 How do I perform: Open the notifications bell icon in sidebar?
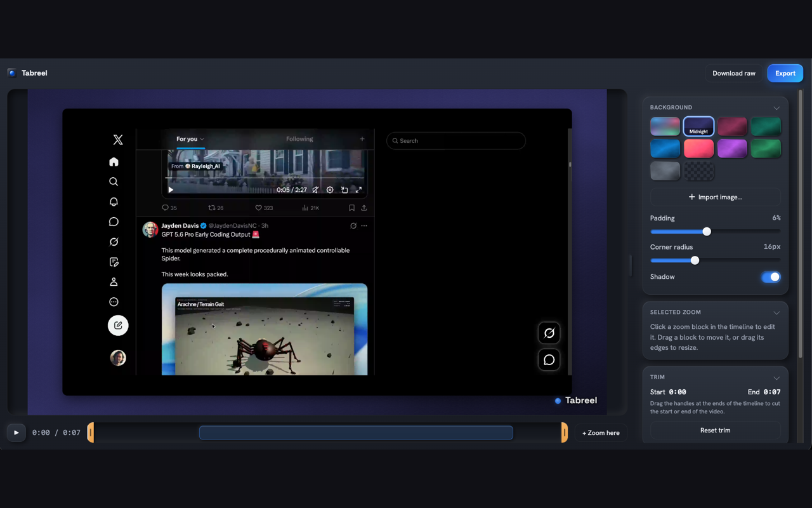click(114, 201)
